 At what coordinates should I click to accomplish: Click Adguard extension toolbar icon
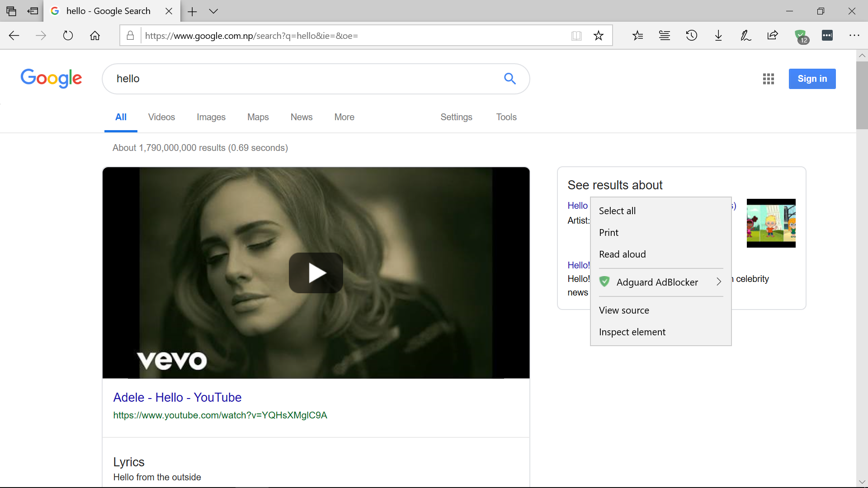point(801,36)
